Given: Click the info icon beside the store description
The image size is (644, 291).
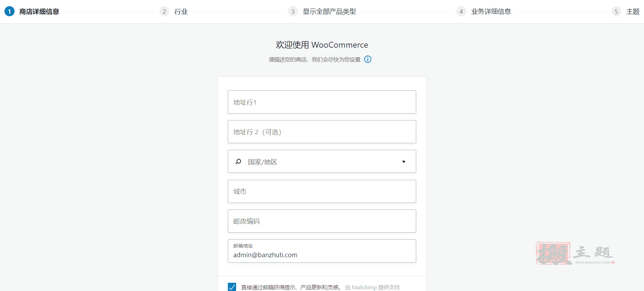Looking at the screenshot, I should click(368, 59).
